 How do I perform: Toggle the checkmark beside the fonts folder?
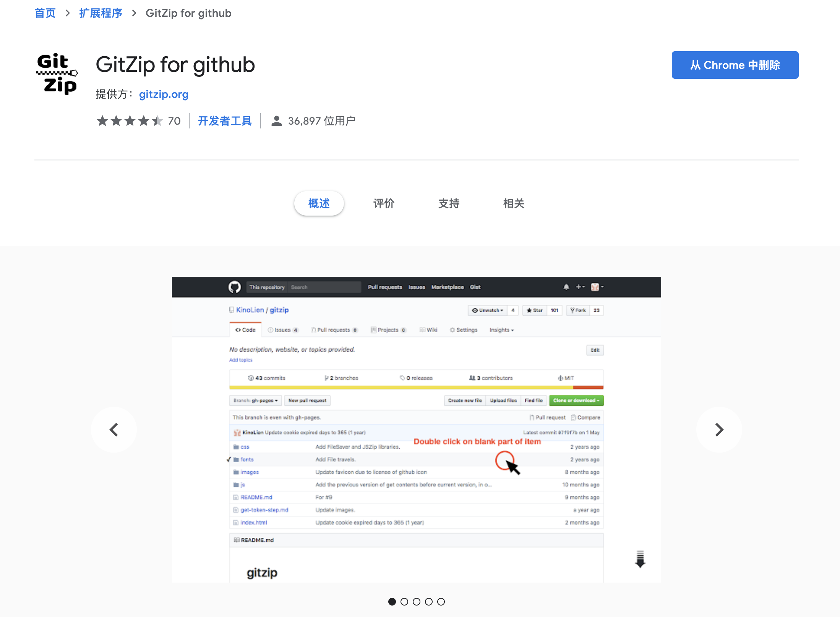[x=229, y=459]
